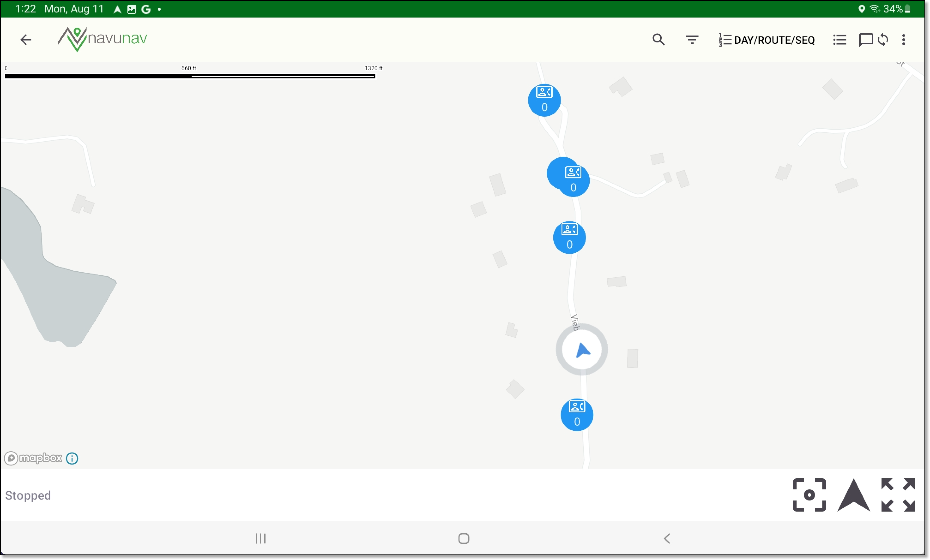Open the three-dot overflow menu
The image size is (930, 560).
click(x=904, y=40)
